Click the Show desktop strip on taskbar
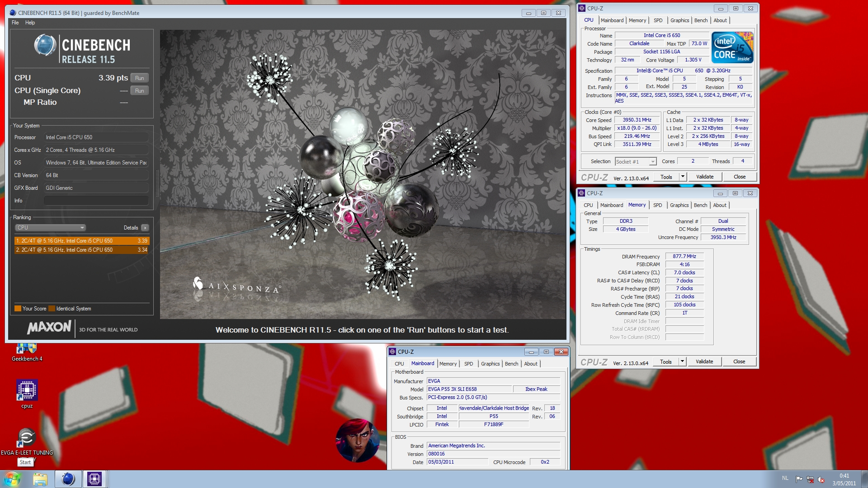868x488 pixels. [864, 479]
